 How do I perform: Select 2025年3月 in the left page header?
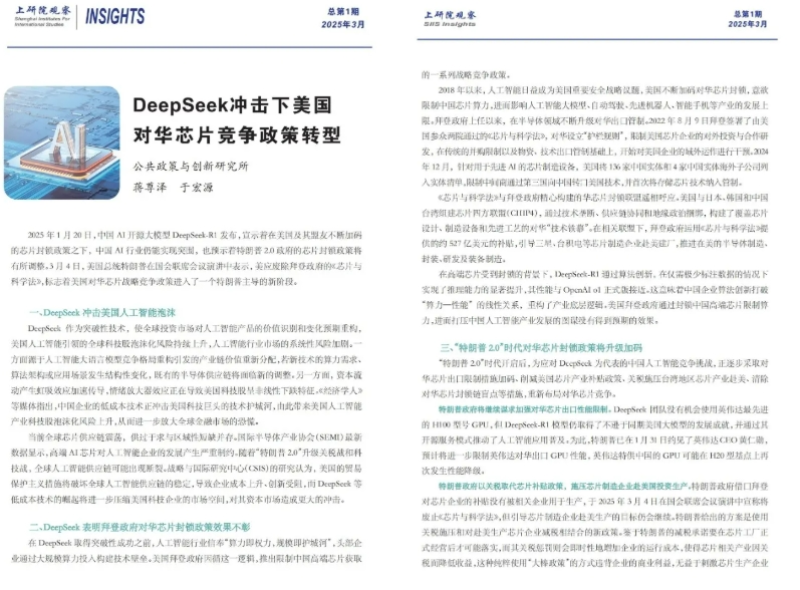tap(343, 24)
